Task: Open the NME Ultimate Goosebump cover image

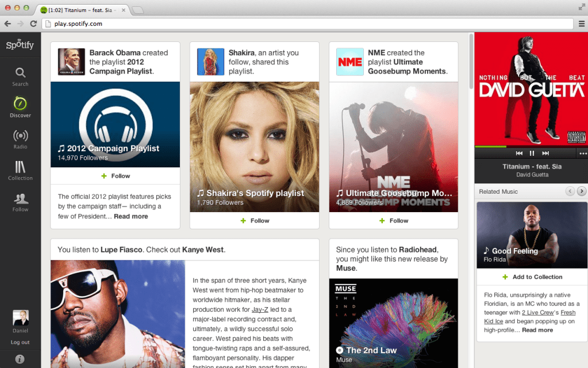Action: tap(393, 147)
